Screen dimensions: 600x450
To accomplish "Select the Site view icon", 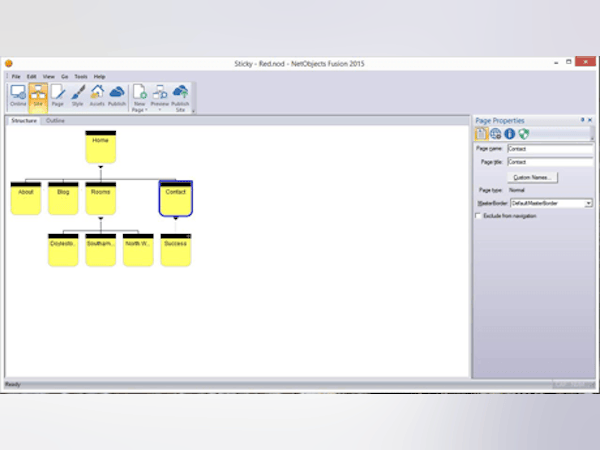I will [38, 96].
